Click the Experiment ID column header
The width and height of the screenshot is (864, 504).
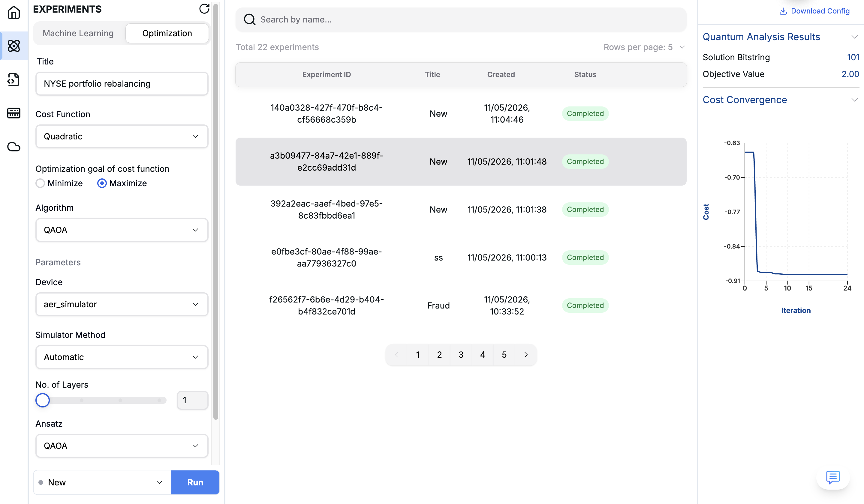click(x=327, y=75)
